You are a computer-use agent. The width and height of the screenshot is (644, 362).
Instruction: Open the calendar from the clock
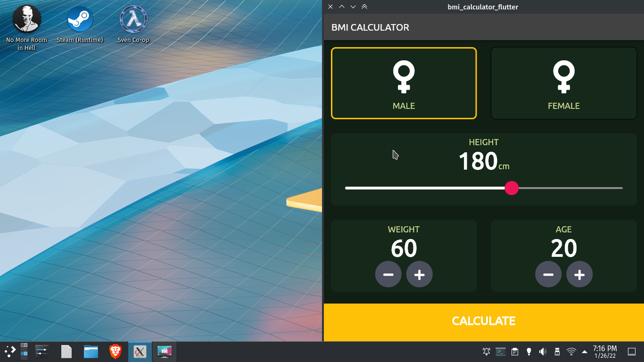605,351
